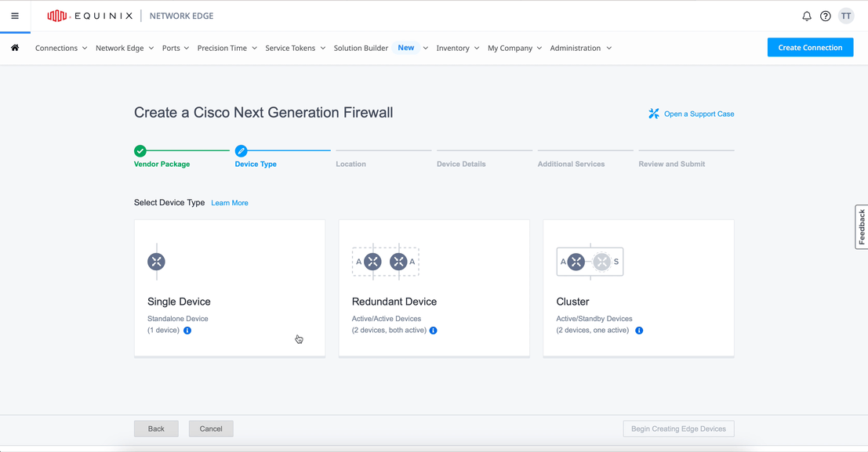Image resolution: width=868 pixels, height=452 pixels.
Task: Open notifications via the bell icon
Action: click(x=806, y=15)
